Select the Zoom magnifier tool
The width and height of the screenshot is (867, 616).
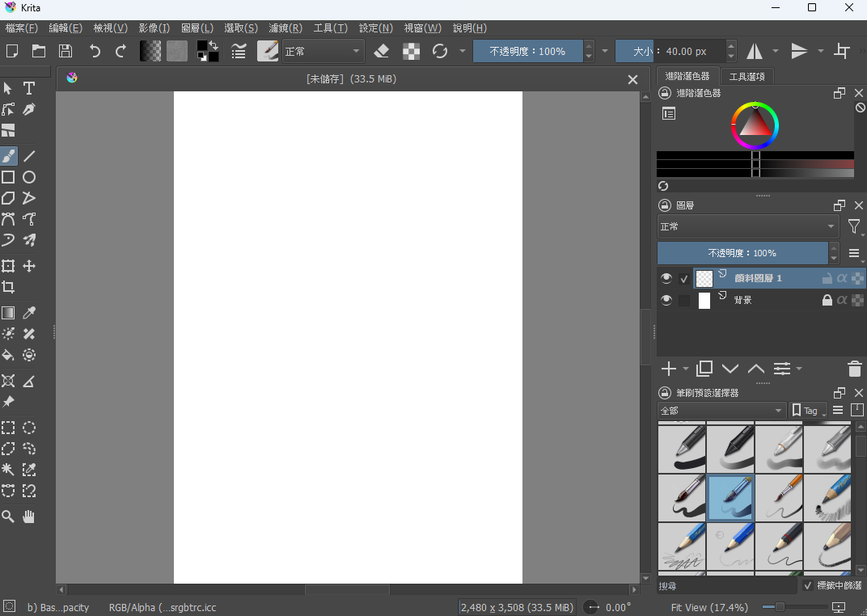tap(8, 517)
